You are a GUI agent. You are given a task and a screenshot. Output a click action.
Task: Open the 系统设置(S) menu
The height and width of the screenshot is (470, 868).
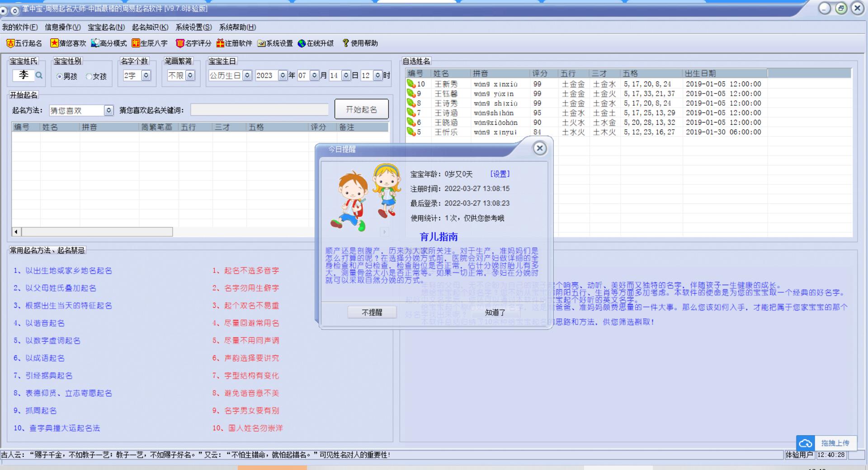point(193,27)
